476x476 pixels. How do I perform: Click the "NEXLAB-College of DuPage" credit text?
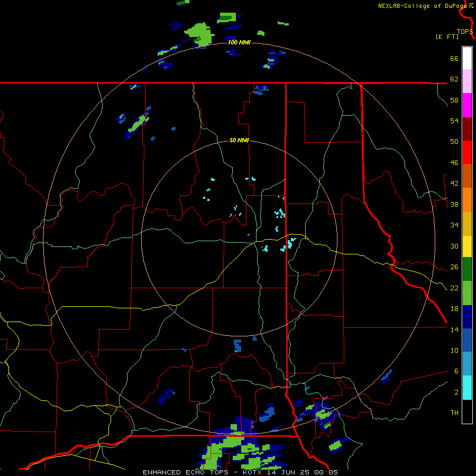[x=423, y=6]
